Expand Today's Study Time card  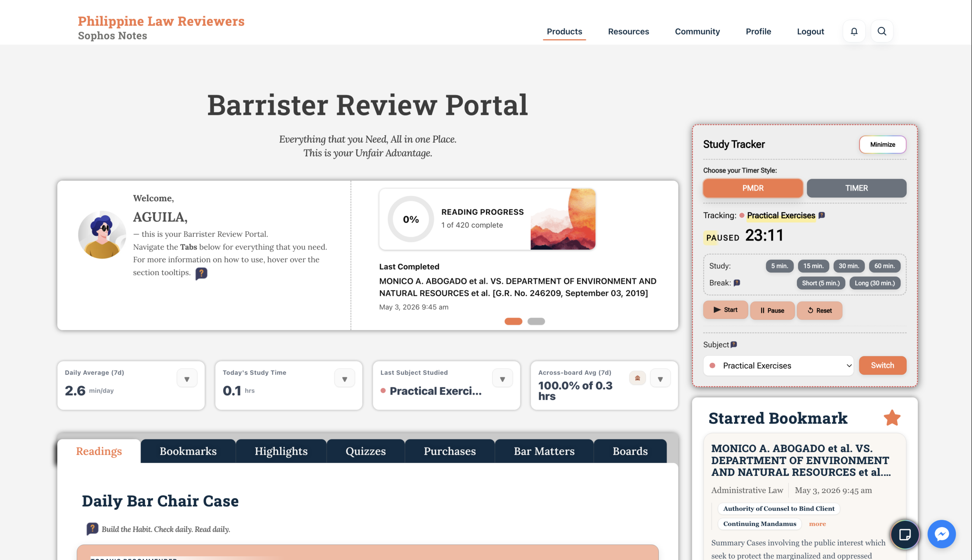(x=344, y=379)
